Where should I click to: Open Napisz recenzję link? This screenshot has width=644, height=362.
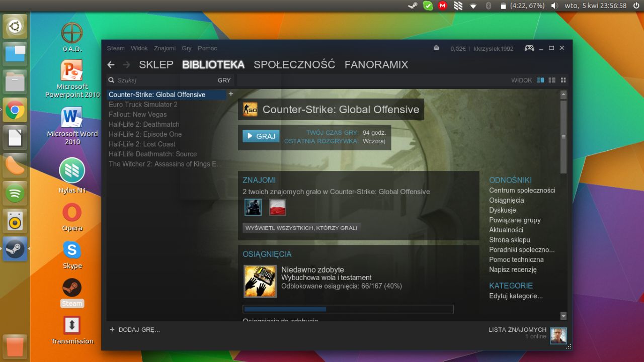click(x=513, y=269)
